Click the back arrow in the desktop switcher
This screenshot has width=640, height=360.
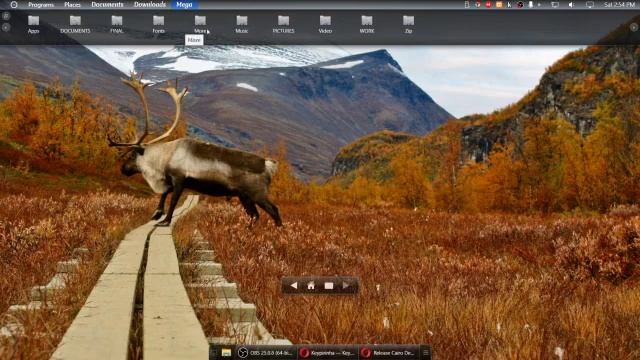293,286
